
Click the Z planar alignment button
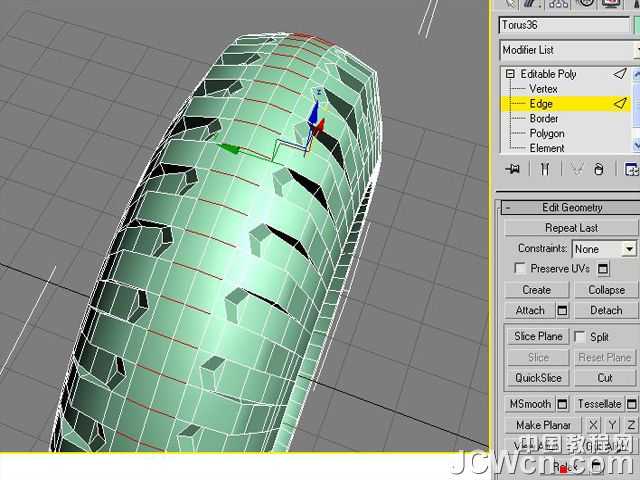[x=631, y=425]
